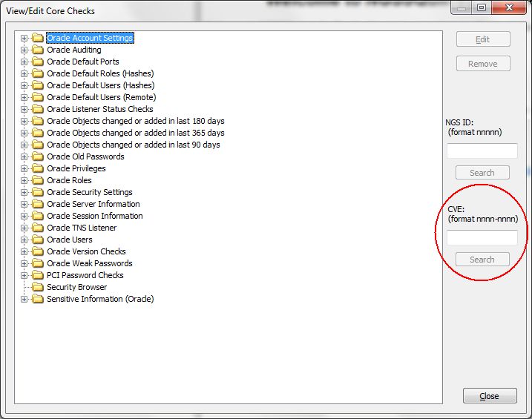Image resolution: width=532 pixels, height=419 pixels.
Task: Expand the Oracle Roles node
Action: (x=24, y=180)
